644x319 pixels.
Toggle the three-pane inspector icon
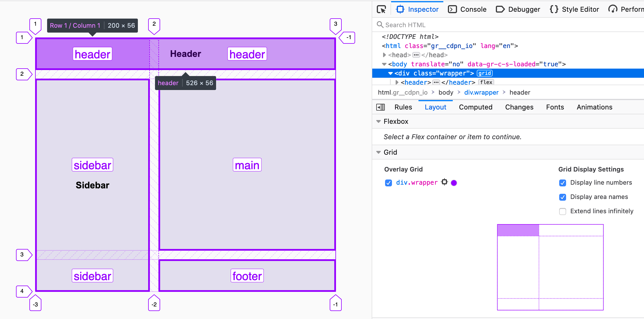pos(381,107)
